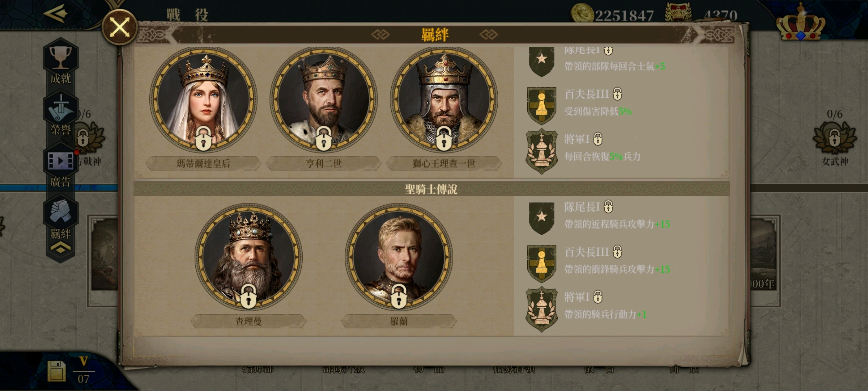The height and width of the screenshot is (391, 868).
Task: Select the 羅蘭 portrait
Action: pyautogui.click(x=399, y=257)
